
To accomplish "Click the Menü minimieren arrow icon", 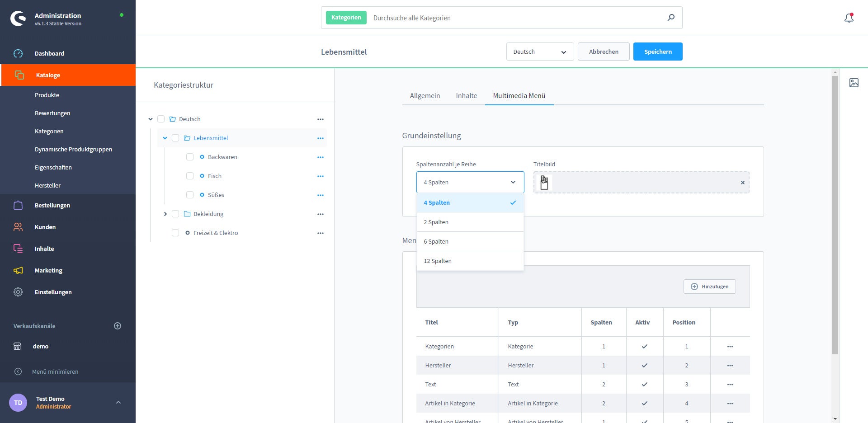I will (x=18, y=371).
